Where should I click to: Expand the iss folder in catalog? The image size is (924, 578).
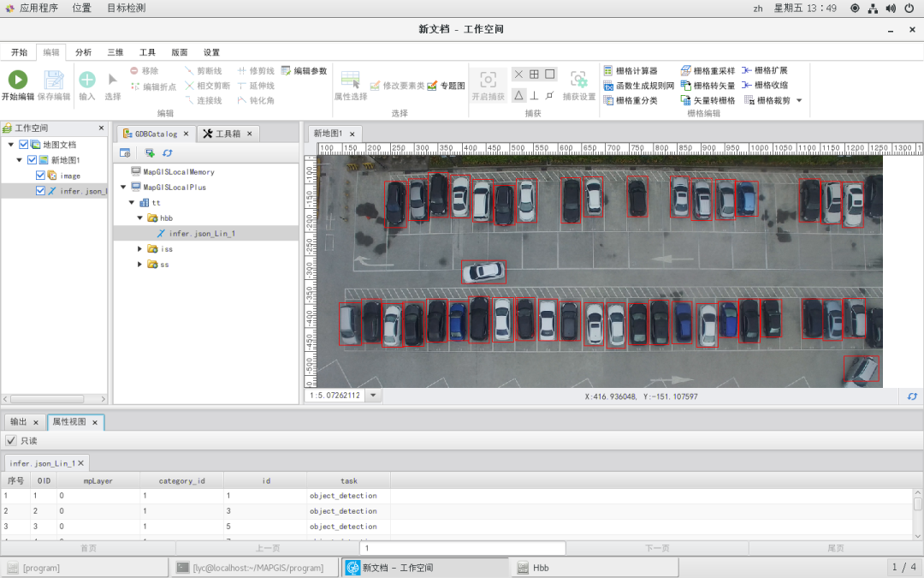139,249
